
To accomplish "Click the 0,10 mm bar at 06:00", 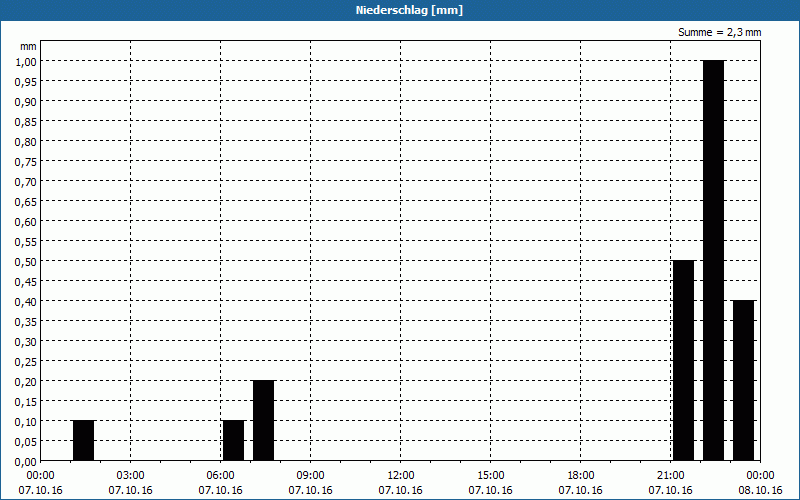I will coord(233,441).
